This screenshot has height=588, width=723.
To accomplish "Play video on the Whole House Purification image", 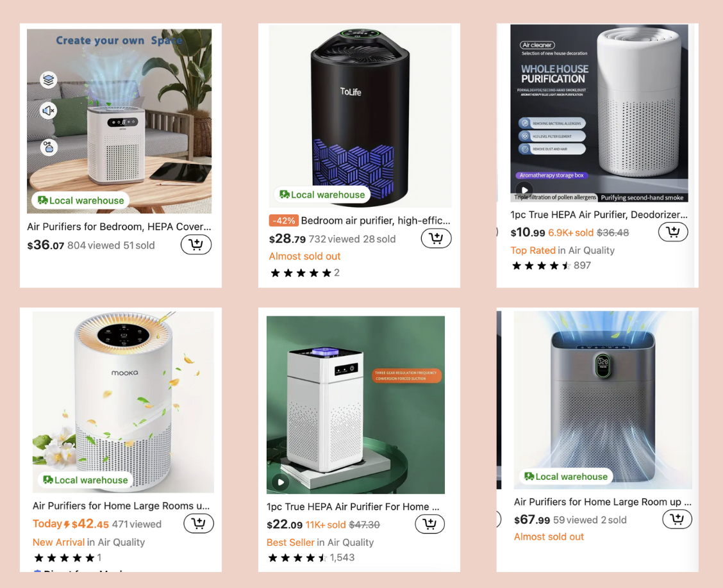I will 524,190.
